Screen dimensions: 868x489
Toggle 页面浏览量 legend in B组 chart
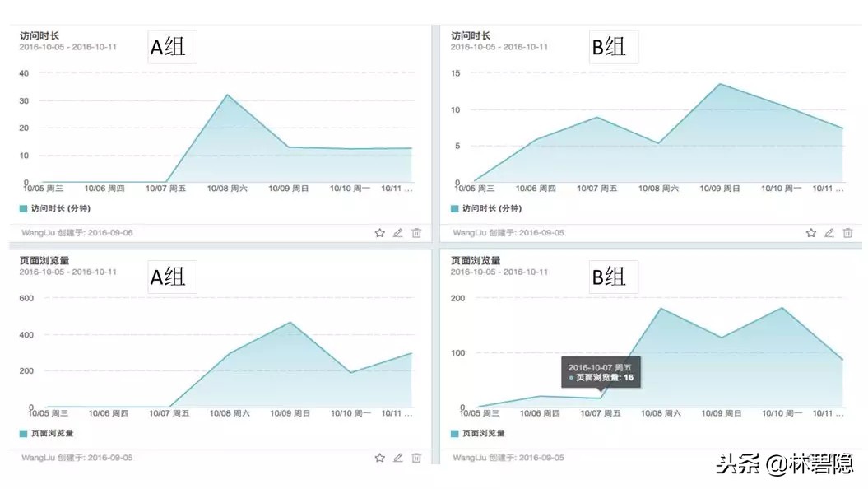tap(478, 433)
